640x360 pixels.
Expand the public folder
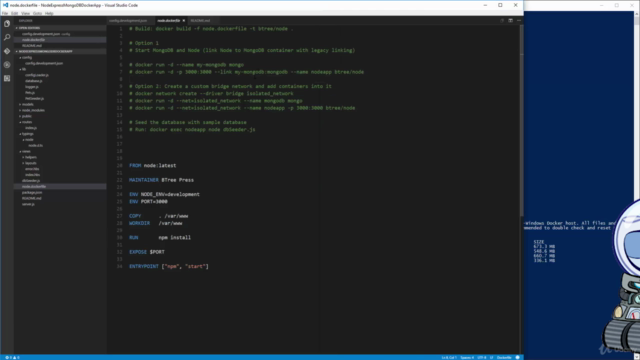tap(27, 116)
